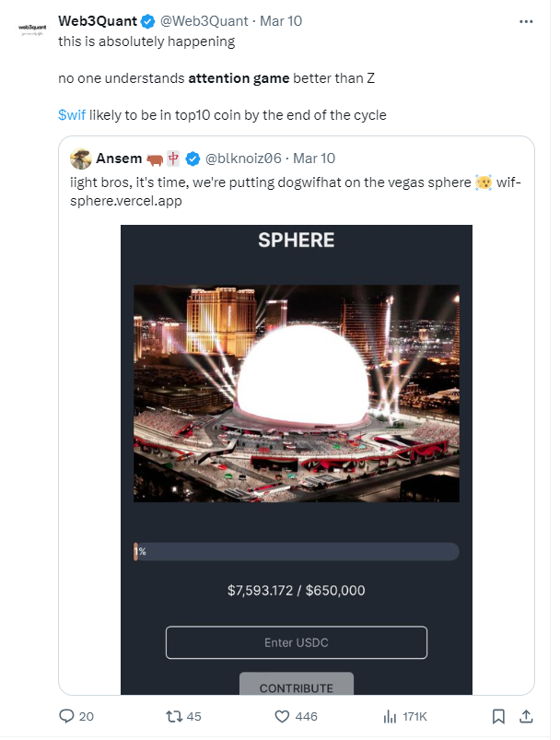This screenshot has height=740, width=560.
Task: Click Web3Quant's blue verified badge
Action: click(x=147, y=21)
